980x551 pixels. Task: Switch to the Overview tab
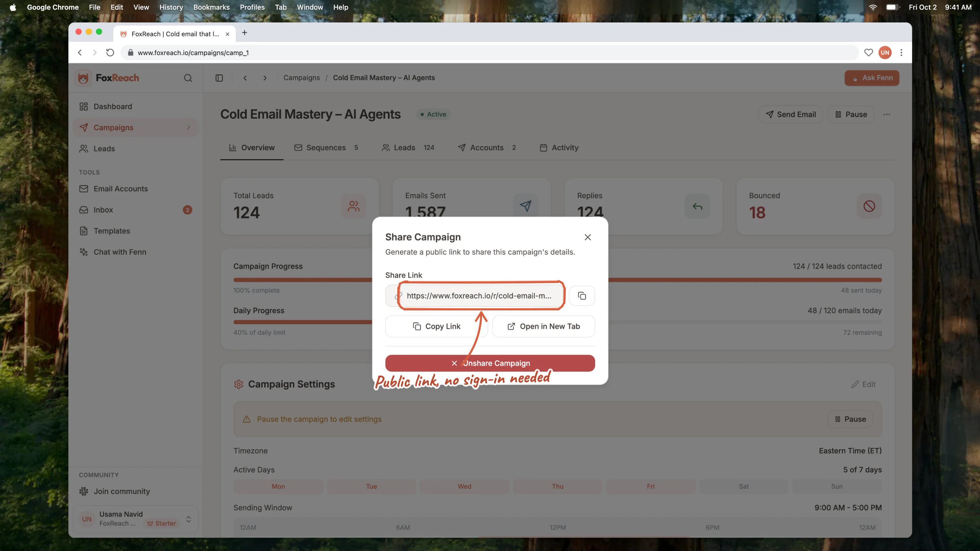tap(251, 148)
